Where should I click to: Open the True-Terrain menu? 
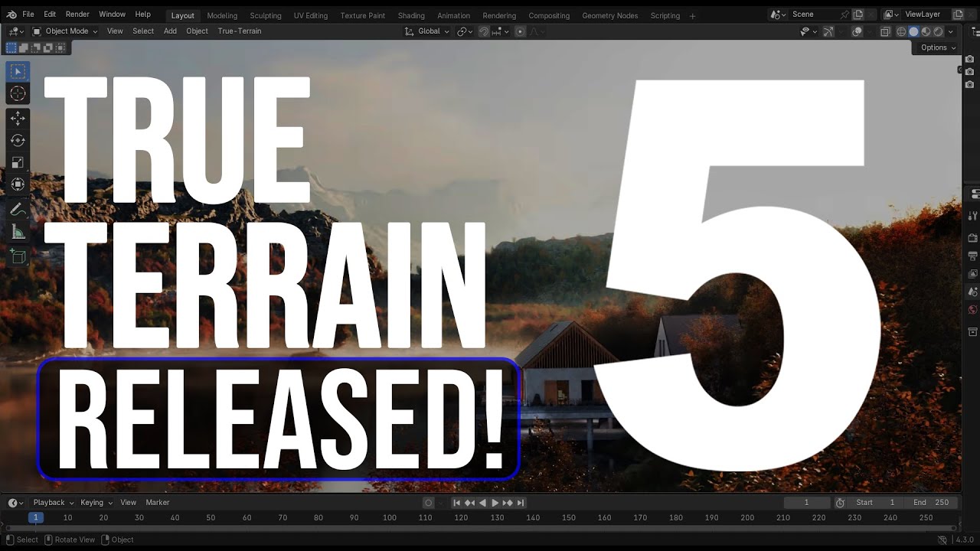239,31
